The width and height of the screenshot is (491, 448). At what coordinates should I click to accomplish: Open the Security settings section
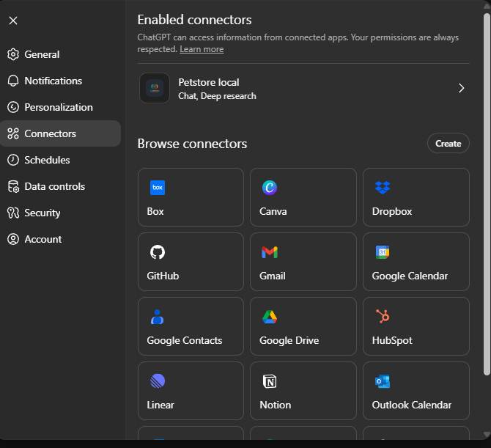[x=42, y=213]
